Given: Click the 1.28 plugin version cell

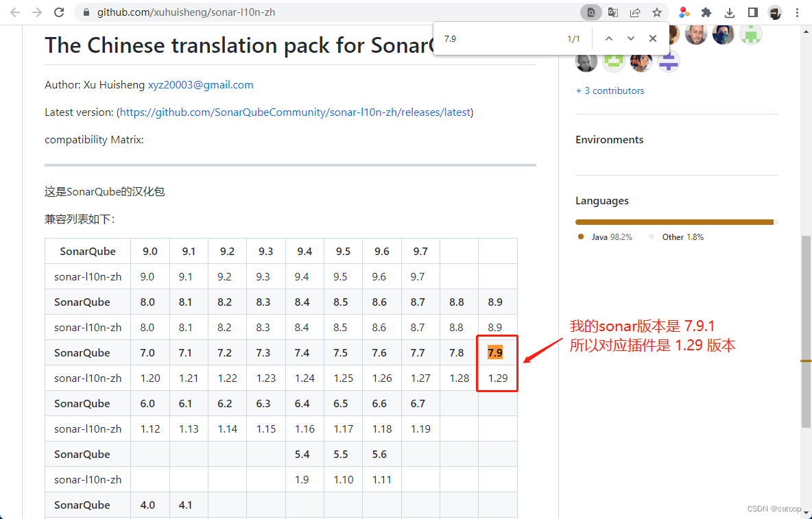Looking at the screenshot, I should click(459, 378).
